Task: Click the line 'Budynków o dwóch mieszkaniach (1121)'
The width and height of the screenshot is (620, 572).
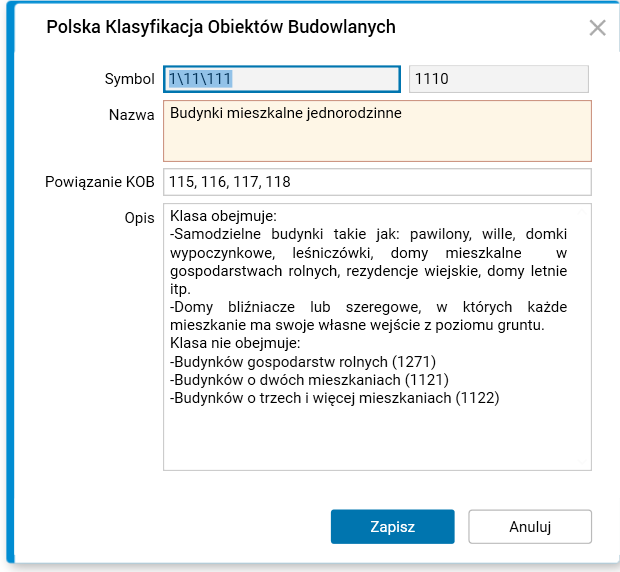Action: [310, 380]
